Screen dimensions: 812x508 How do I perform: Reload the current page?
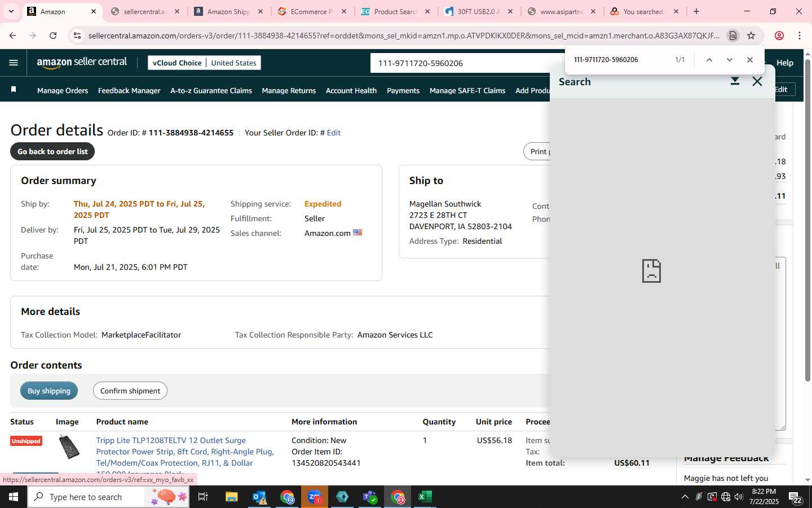point(53,36)
